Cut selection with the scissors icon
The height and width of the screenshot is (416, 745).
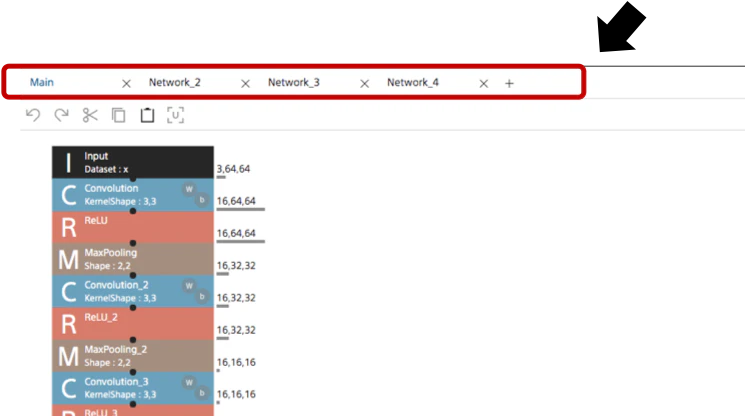coord(90,115)
